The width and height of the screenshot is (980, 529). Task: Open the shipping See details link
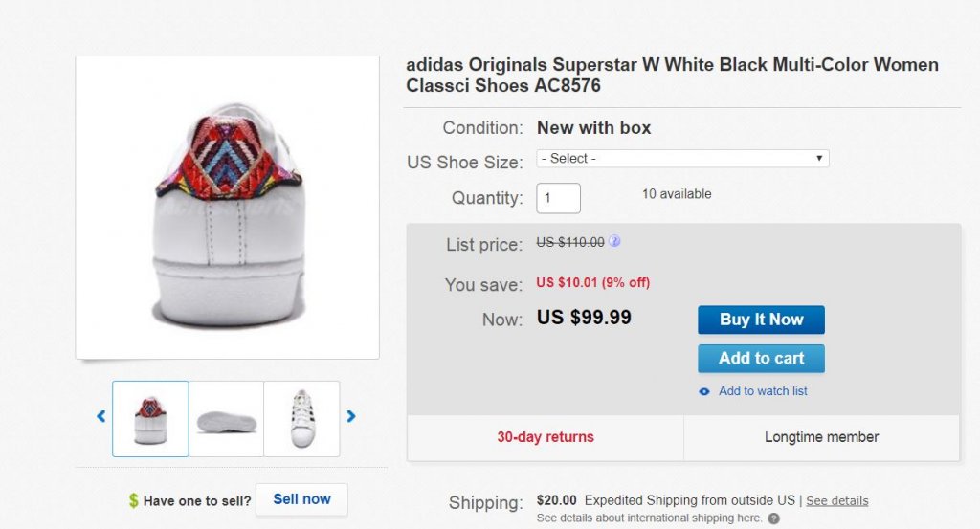tap(836, 500)
